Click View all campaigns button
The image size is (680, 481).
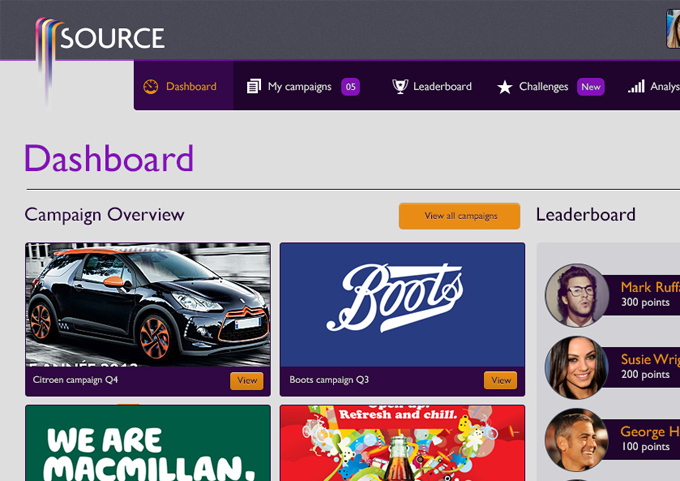pos(460,216)
